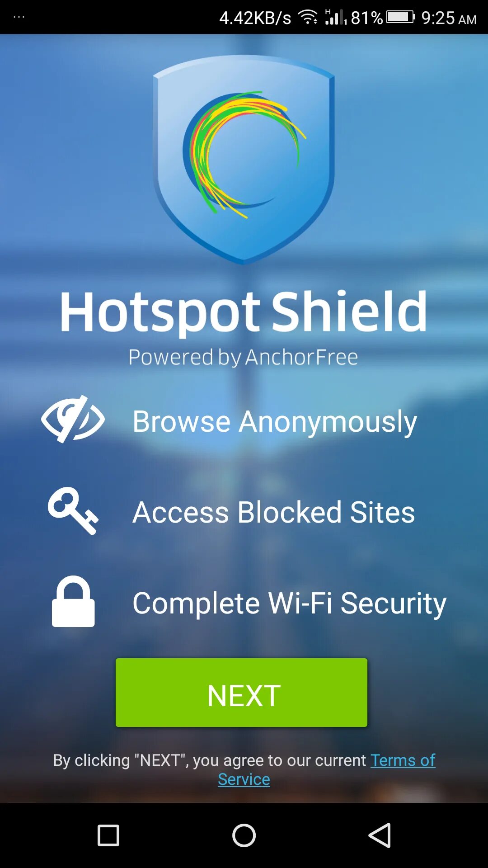Screen dimensions: 488x868
Task: Tap the padlock Wi-Fi security icon
Action: pos(73,601)
